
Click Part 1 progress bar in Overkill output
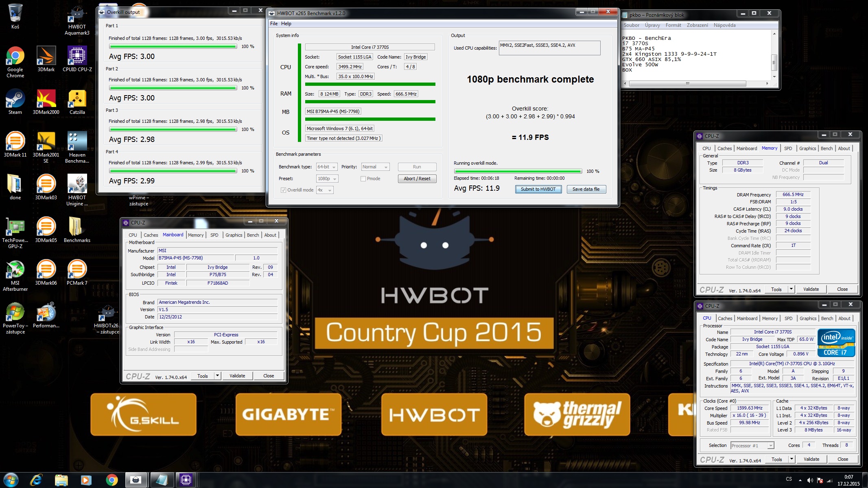pyautogui.click(x=173, y=46)
